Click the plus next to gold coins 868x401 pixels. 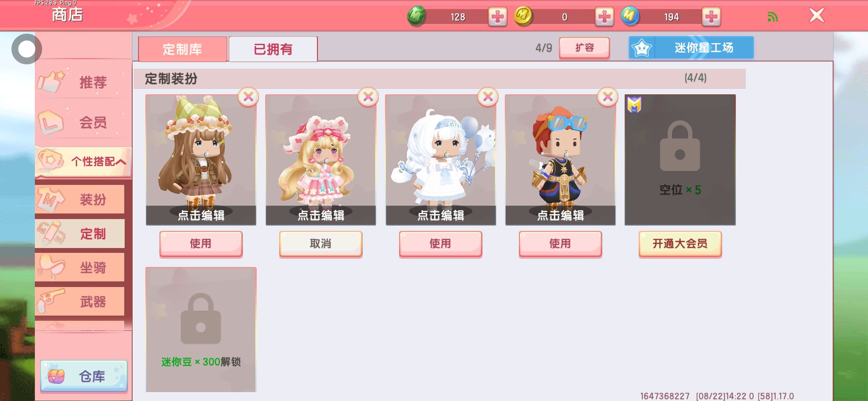604,17
